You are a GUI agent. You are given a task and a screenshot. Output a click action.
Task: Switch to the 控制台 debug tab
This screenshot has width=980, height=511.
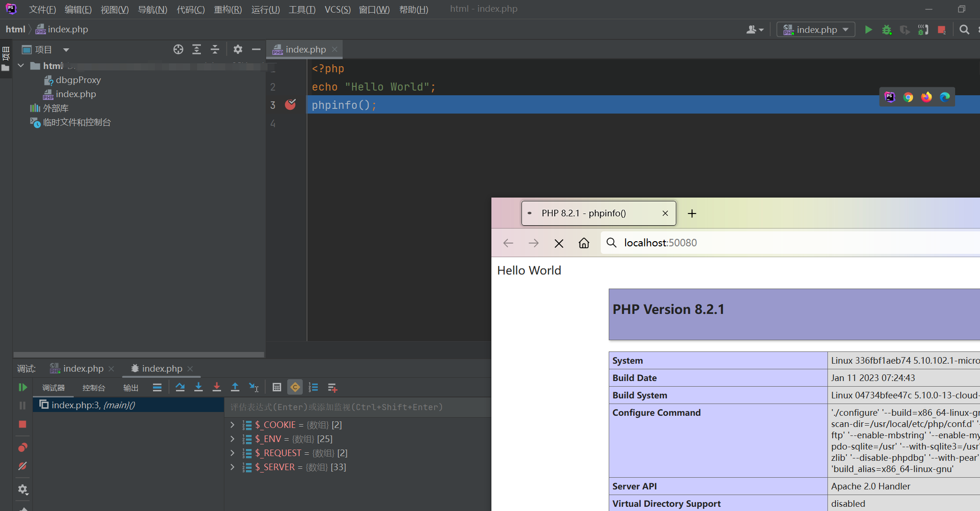coord(93,388)
